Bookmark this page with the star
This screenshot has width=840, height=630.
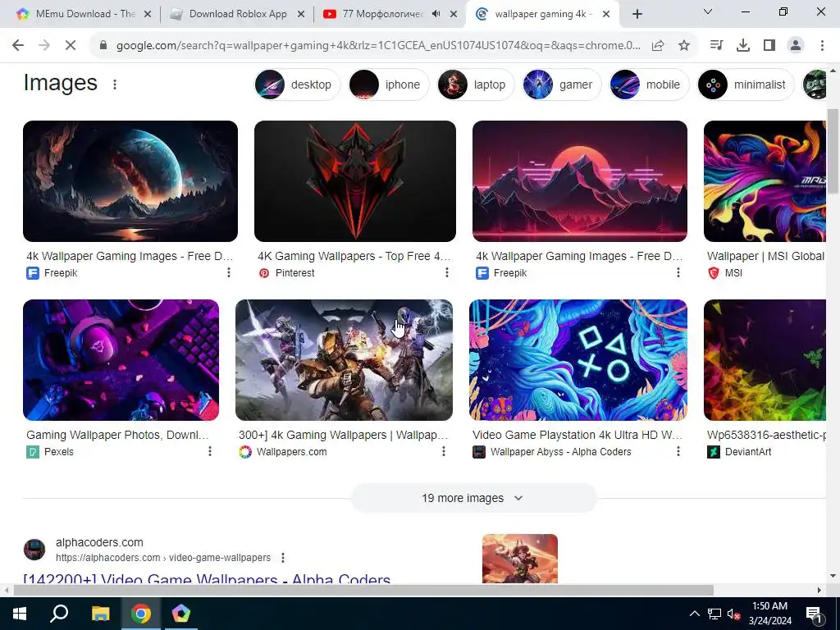coord(683,46)
